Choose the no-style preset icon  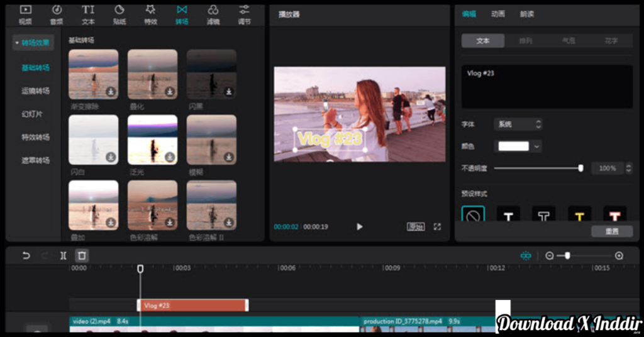pos(473,214)
